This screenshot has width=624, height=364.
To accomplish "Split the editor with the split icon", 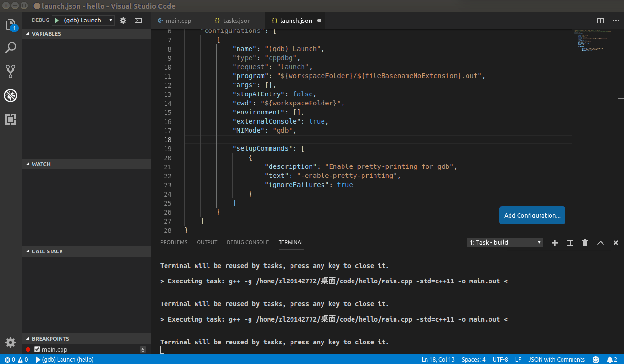I will coord(601,21).
